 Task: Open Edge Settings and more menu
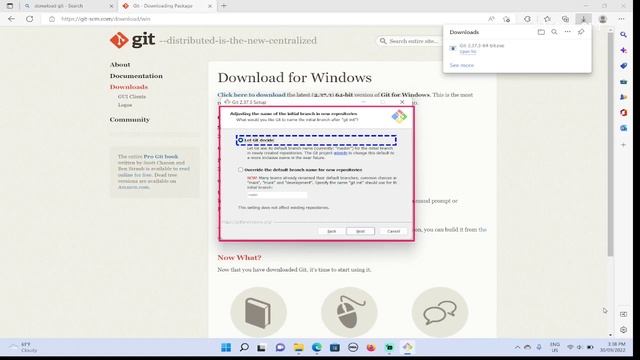coord(621,19)
